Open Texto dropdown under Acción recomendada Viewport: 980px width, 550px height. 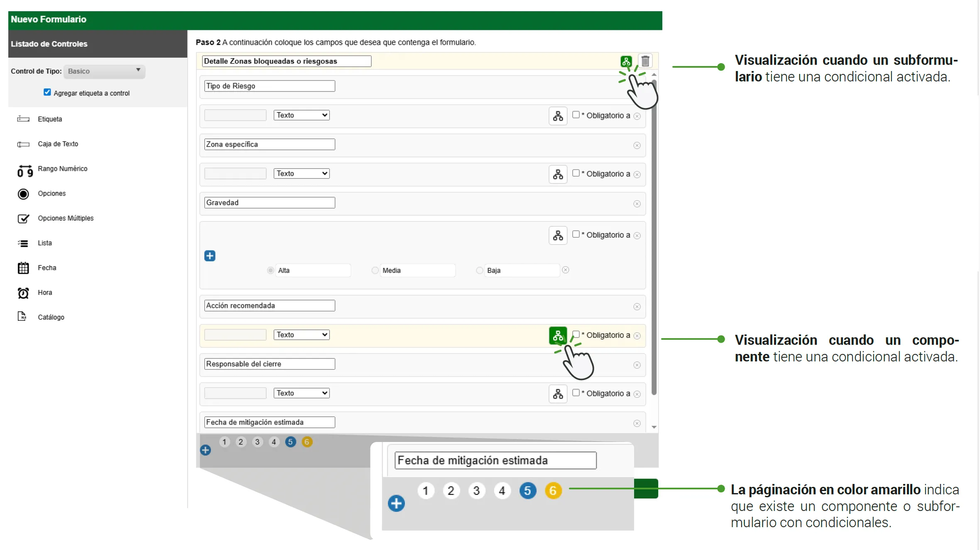(301, 335)
